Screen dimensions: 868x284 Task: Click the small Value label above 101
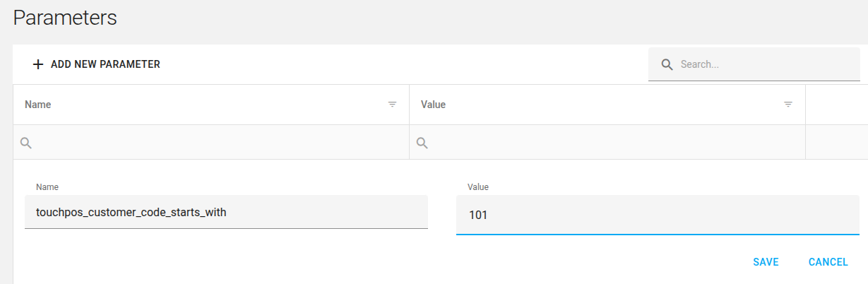478,187
